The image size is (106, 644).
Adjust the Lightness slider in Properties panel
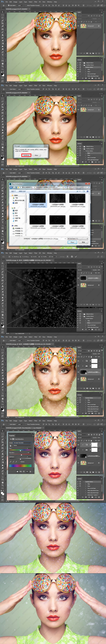[x=21, y=459]
